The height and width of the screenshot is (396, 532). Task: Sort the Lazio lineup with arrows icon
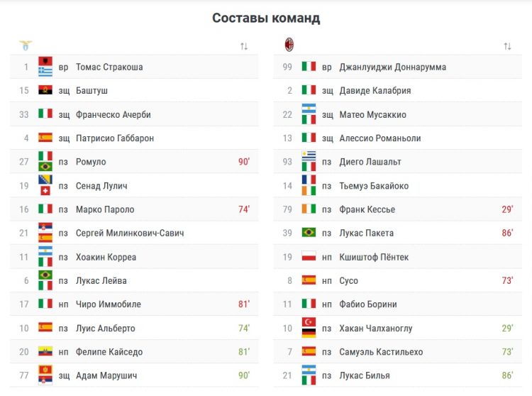tap(244, 46)
